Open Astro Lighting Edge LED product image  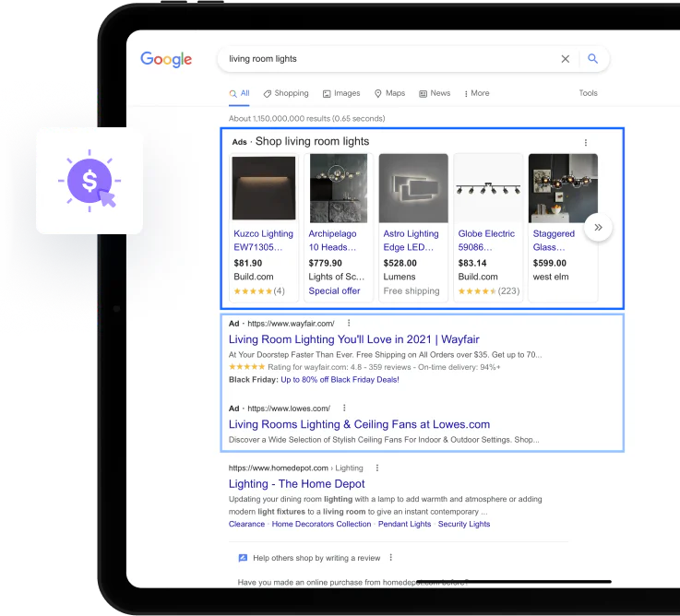(x=413, y=188)
